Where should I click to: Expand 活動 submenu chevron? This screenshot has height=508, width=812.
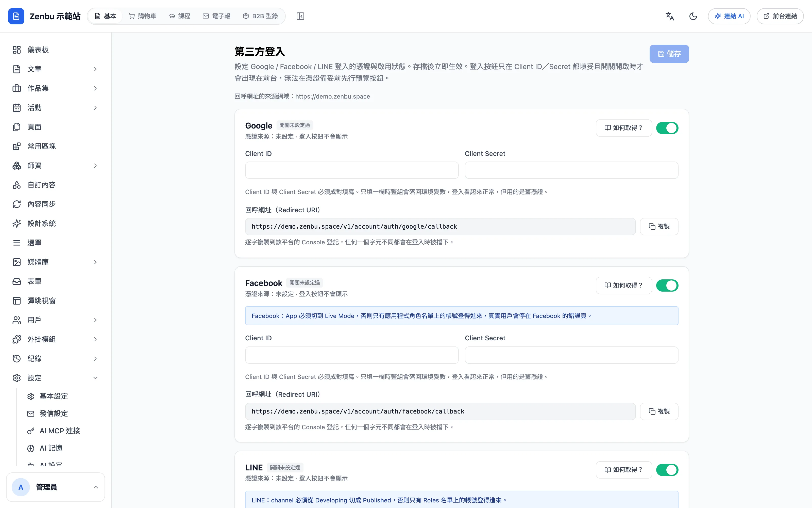[x=95, y=107]
